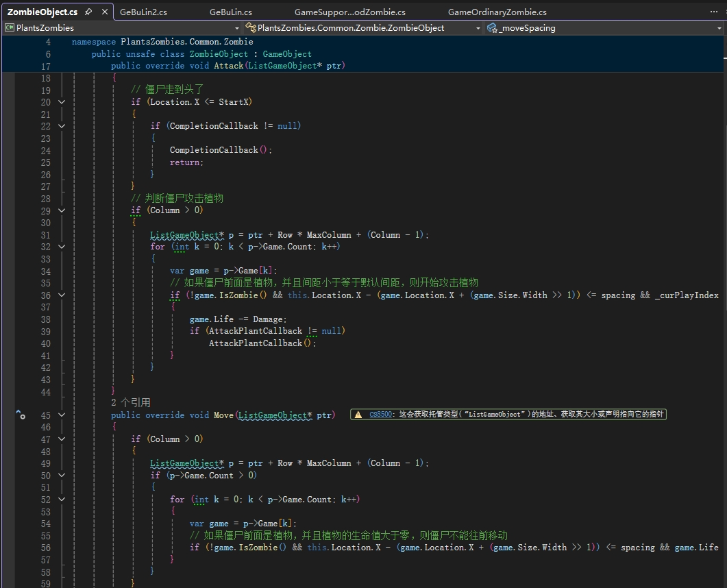Open the _moveSpacing member dropdown
The height and width of the screenshot is (588, 727).
click(721, 28)
